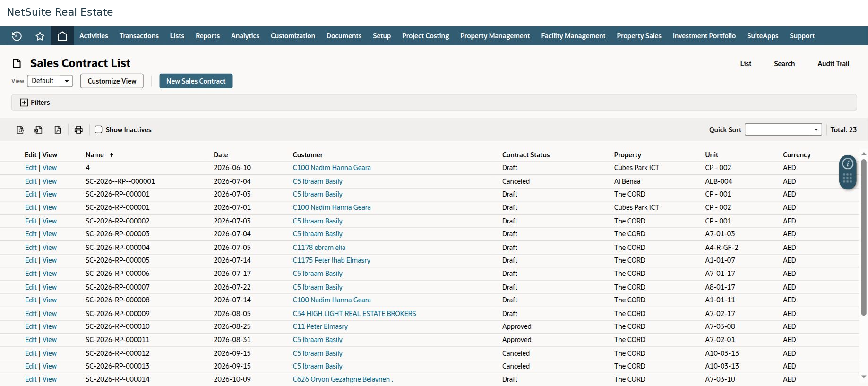Open the Property Sales menu
Screen dimensions: 868x386
(639, 36)
